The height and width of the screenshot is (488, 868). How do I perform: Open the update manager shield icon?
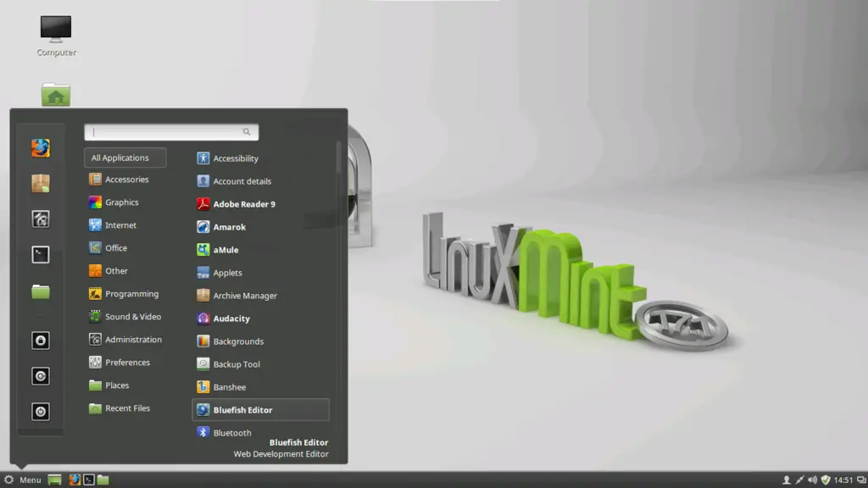(x=826, y=480)
